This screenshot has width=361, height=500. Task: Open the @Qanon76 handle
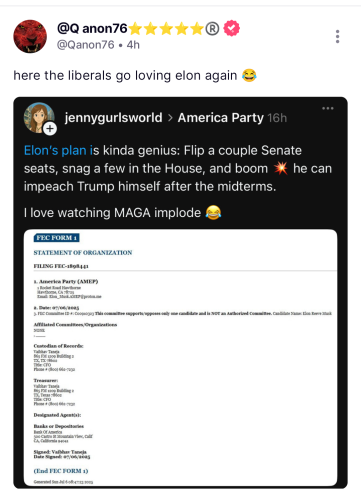click(85, 45)
